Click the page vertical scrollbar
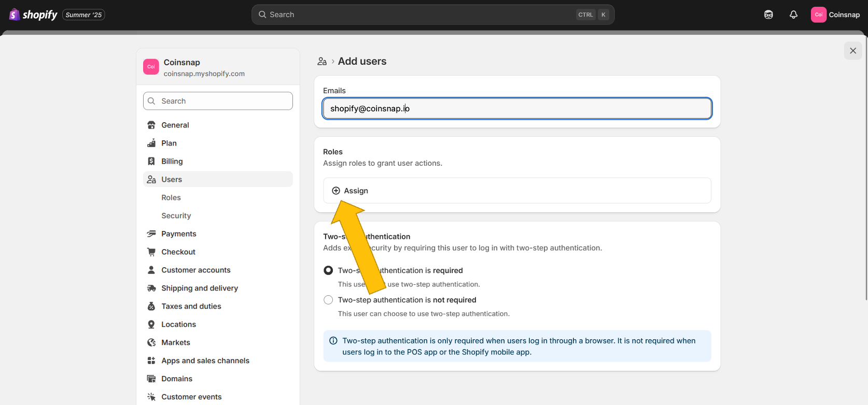Viewport: 868px width, 405px height. tap(866, 168)
